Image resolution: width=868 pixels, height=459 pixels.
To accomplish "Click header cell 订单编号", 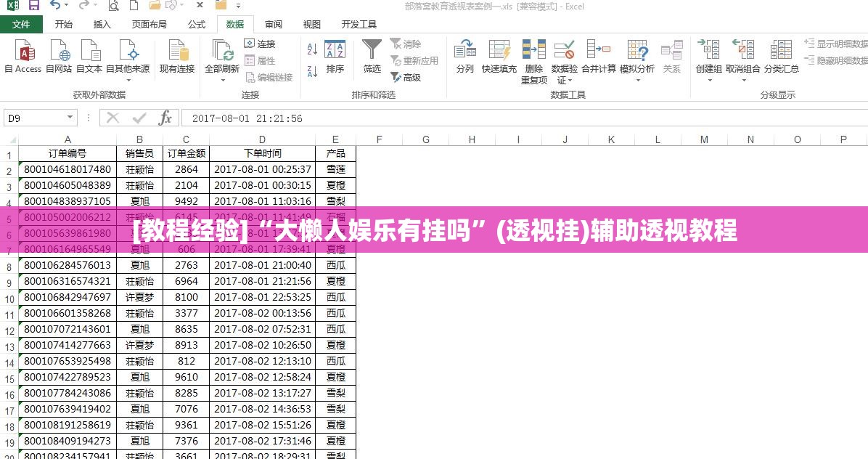I will (x=67, y=153).
